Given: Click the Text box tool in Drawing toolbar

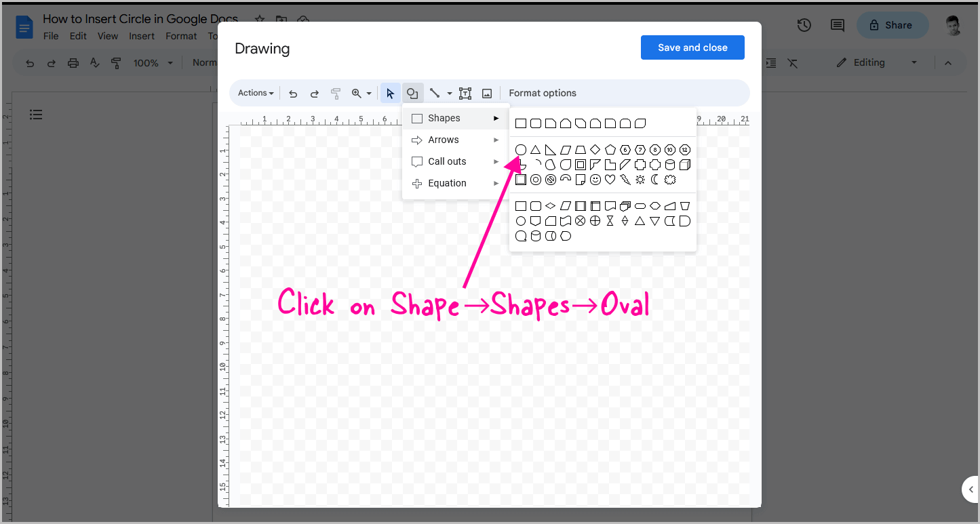Looking at the screenshot, I should [x=465, y=93].
